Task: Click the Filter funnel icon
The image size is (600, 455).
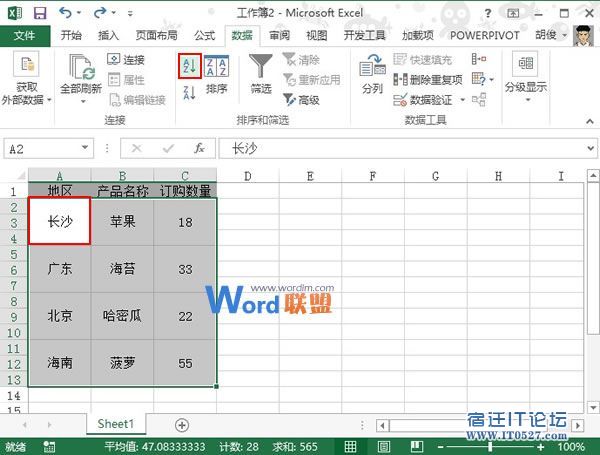Action: pyautogui.click(x=261, y=65)
